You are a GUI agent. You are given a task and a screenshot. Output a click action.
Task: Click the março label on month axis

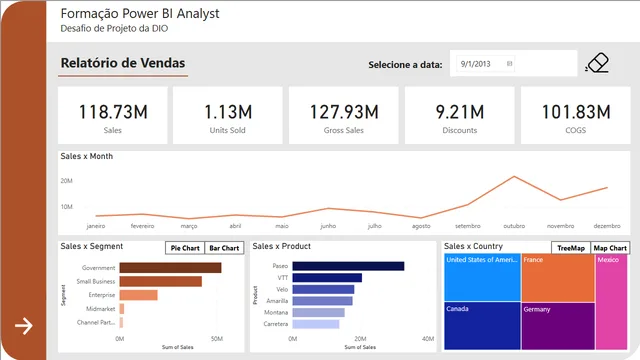(189, 226)
